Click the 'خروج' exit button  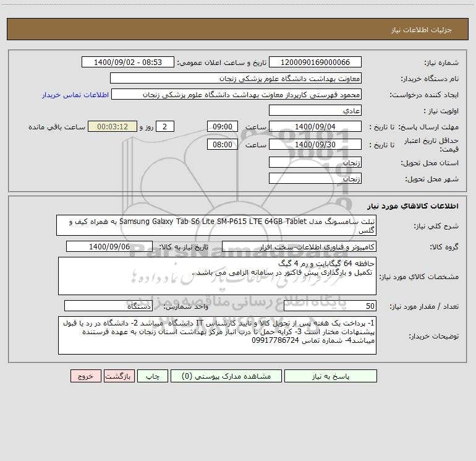click(x=85, y=376)
